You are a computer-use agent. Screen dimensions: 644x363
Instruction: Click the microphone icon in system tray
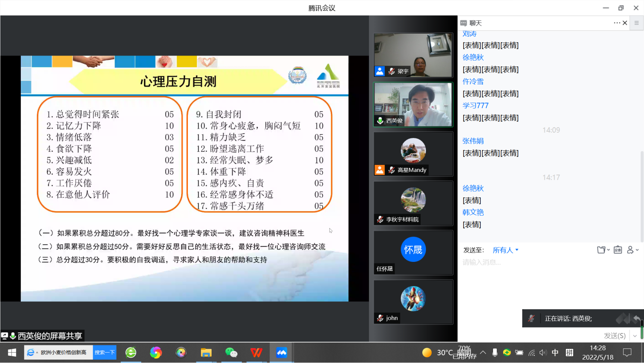[495, 353]
